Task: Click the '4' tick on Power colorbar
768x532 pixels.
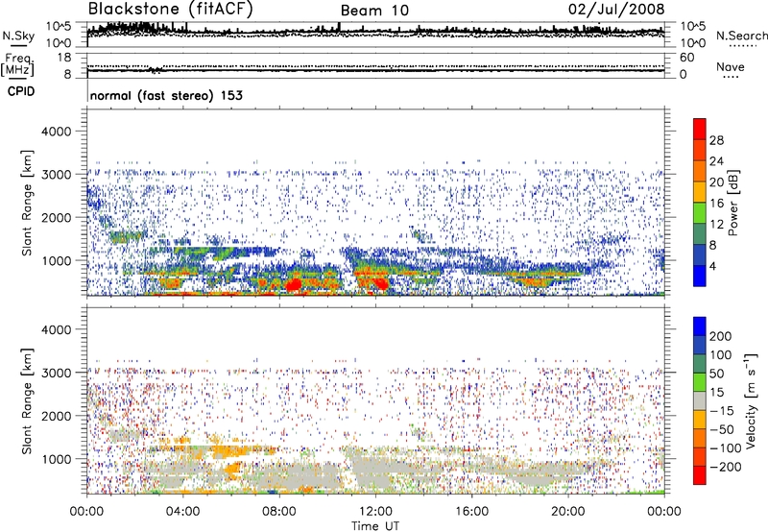Action: click(712, 266)
